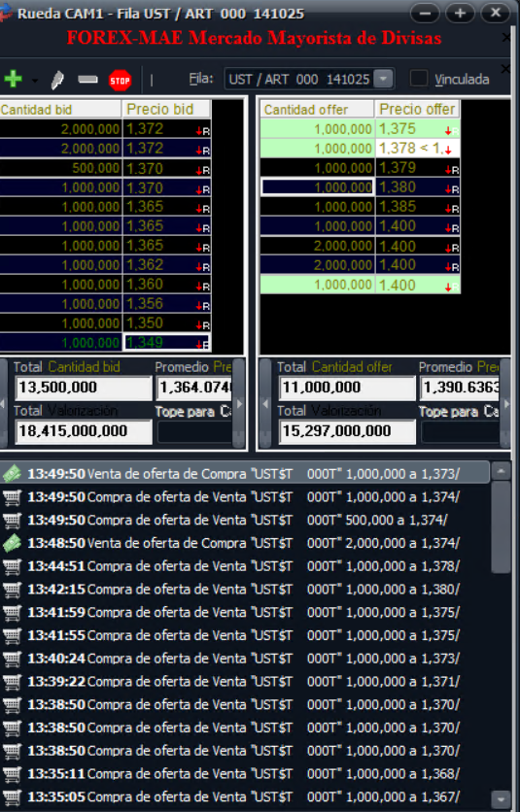Click the bid totals panel right scroll arrow
This screenshot has width=520, height=812.
tap(239, 403)
